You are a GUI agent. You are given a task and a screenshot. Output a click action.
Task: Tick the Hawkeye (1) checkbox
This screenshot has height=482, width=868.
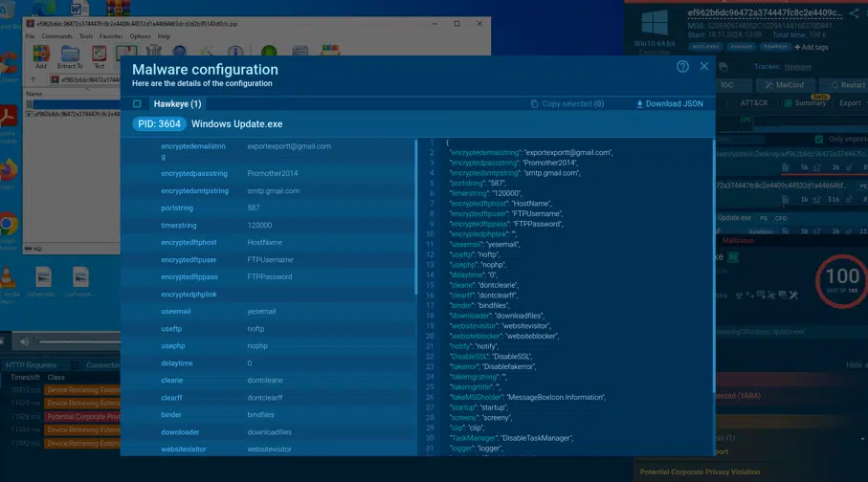point(137,103)
